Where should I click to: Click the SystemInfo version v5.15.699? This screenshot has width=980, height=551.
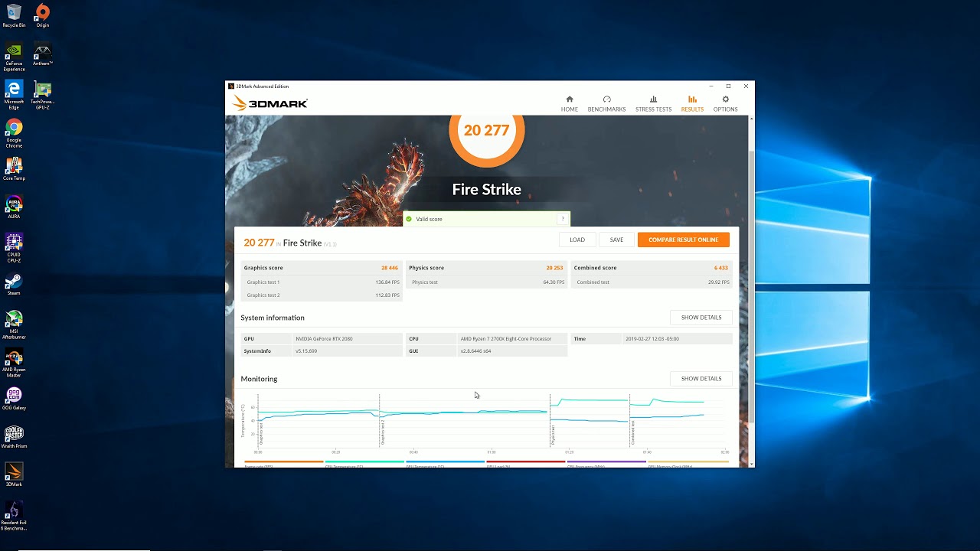[306, 350]
